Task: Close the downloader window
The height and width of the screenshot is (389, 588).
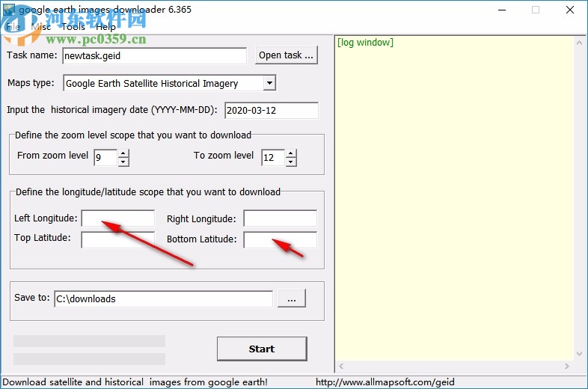Action: point(569,10)
